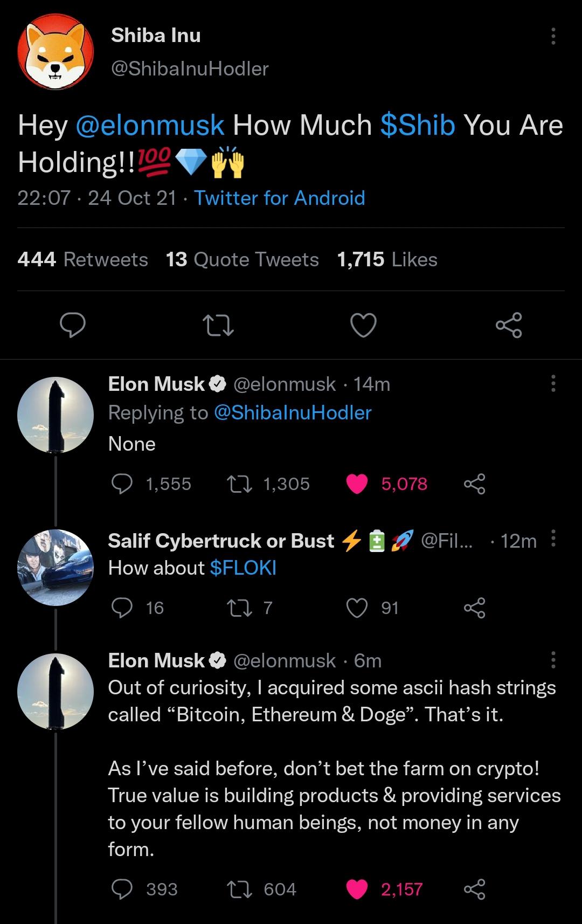Reply to Elon Musk's "None" tweet
Screen dimensions: 582x924
click(122, 484)
